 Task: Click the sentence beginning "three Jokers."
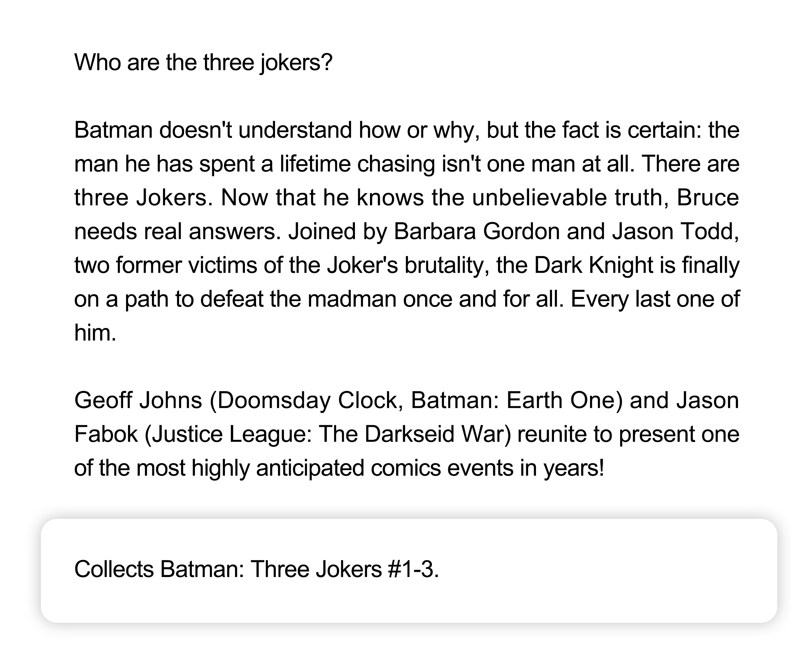143,198
